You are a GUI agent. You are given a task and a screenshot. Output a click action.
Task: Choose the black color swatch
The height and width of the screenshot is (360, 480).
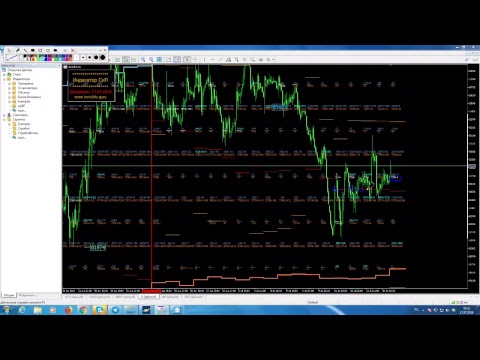pyautogui.click(x=25, y=56)
